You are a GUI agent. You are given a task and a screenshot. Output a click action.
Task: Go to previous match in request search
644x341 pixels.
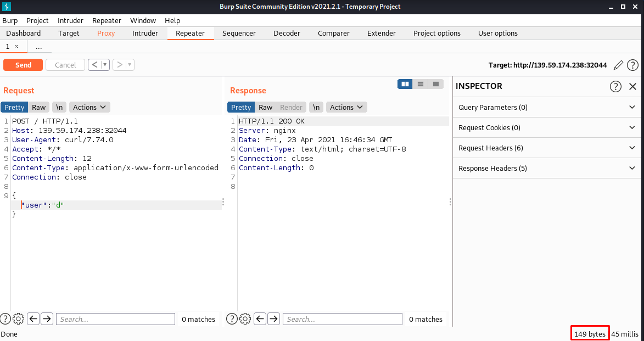point(33,319)
